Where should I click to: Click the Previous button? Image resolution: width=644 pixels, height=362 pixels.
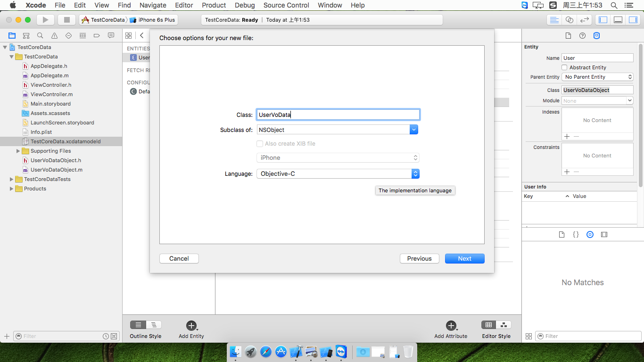[x=420, y=258]
